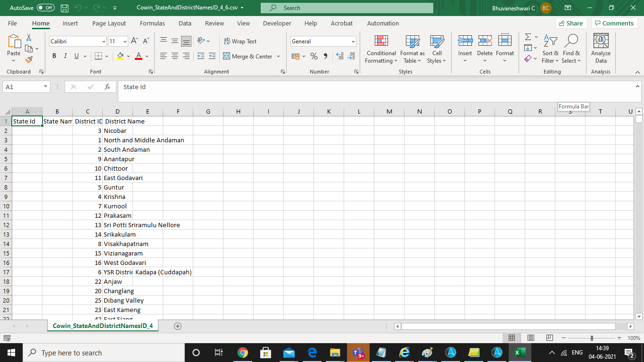Screen dimensions: 644x362
Task: Click the Increase Decimal icon
Action: [x=339, y=56]
